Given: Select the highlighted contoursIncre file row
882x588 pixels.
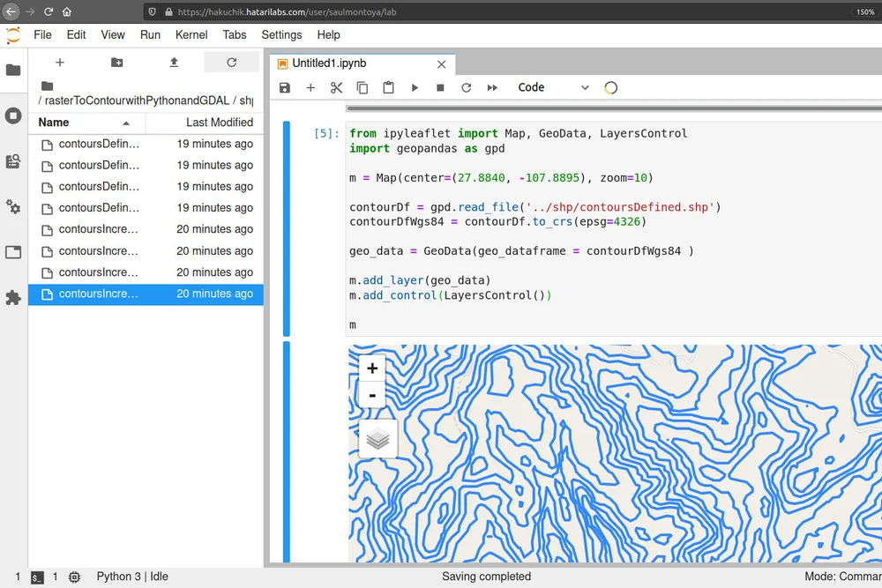Looking at the screenshot, I should point(146,294).
